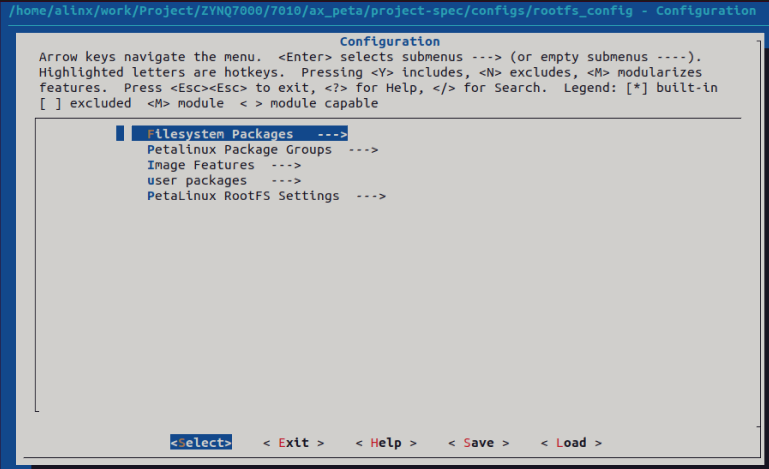This screenshot has height=469, width=769.
Task: Choose the < Exit > button
Action: 294,443
